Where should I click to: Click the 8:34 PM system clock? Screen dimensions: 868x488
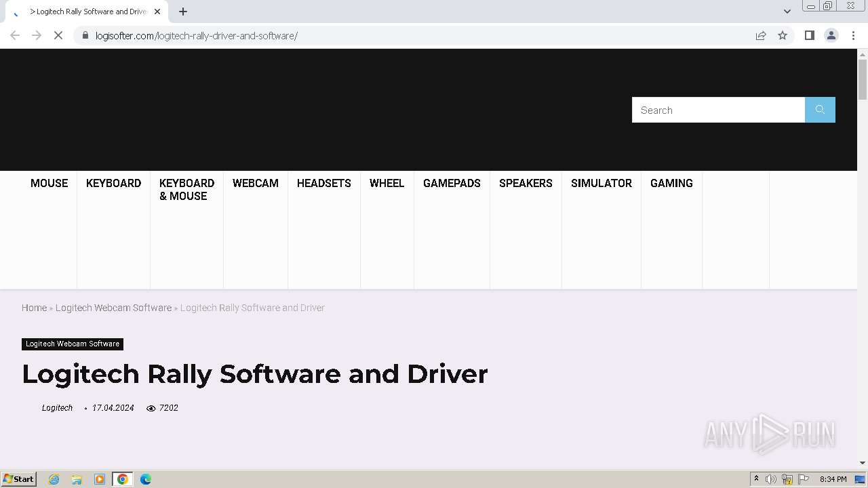833,479
